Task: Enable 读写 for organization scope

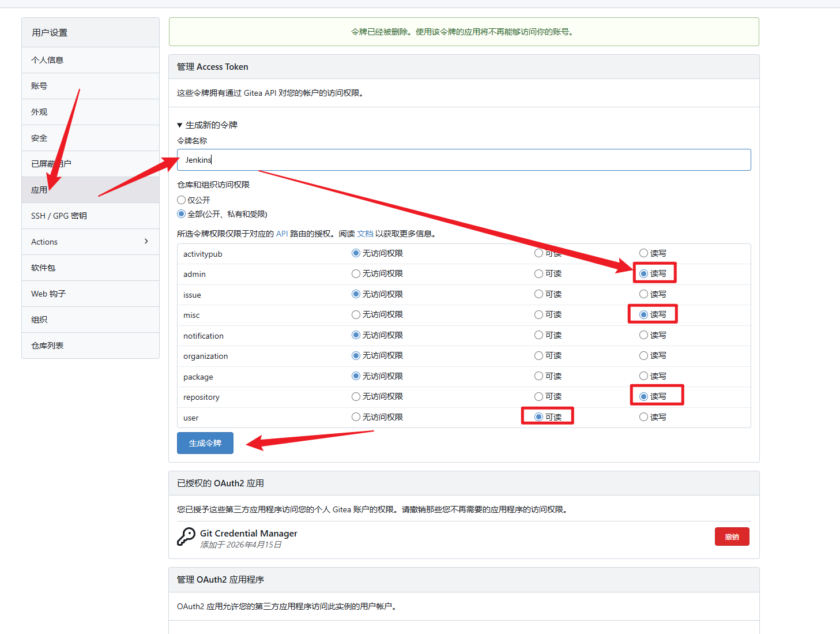Action: click(643, 355)
